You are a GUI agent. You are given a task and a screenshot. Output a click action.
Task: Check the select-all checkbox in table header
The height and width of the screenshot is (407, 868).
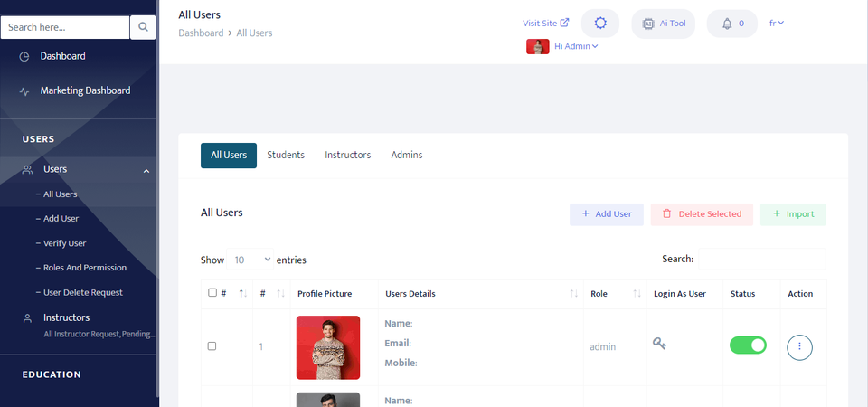coord(212,293)
